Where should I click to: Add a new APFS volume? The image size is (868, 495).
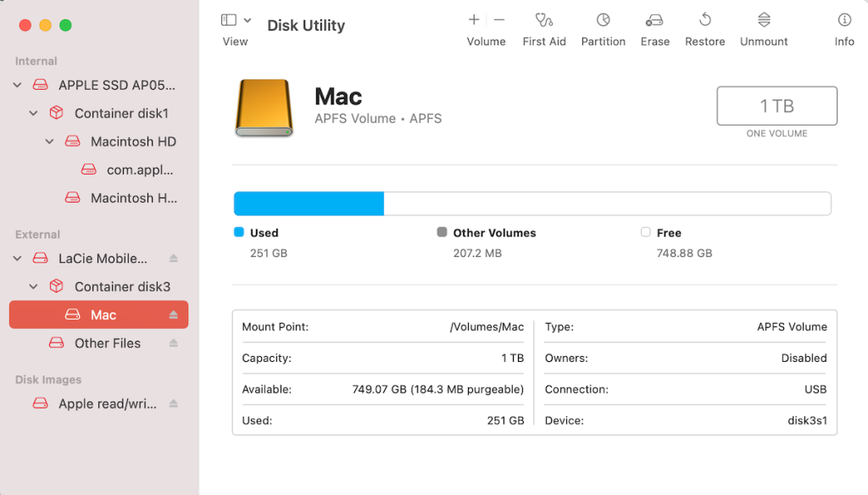point(474,19)
